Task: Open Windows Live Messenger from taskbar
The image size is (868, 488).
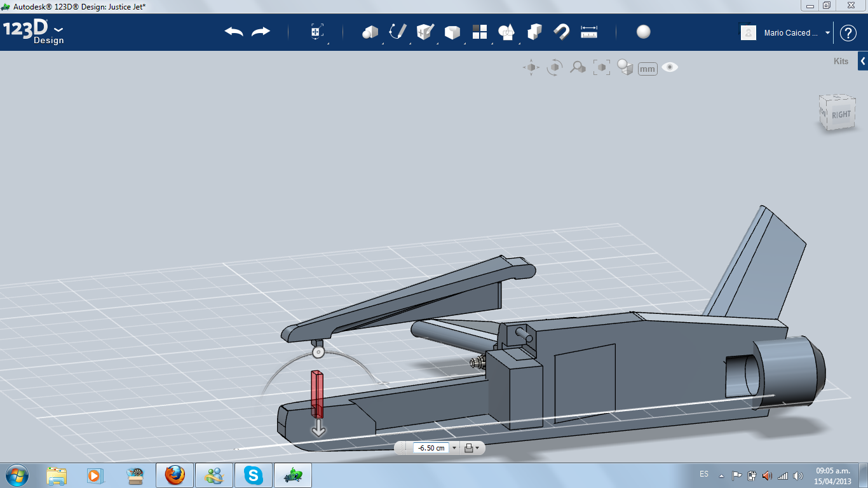Action: 214,475
